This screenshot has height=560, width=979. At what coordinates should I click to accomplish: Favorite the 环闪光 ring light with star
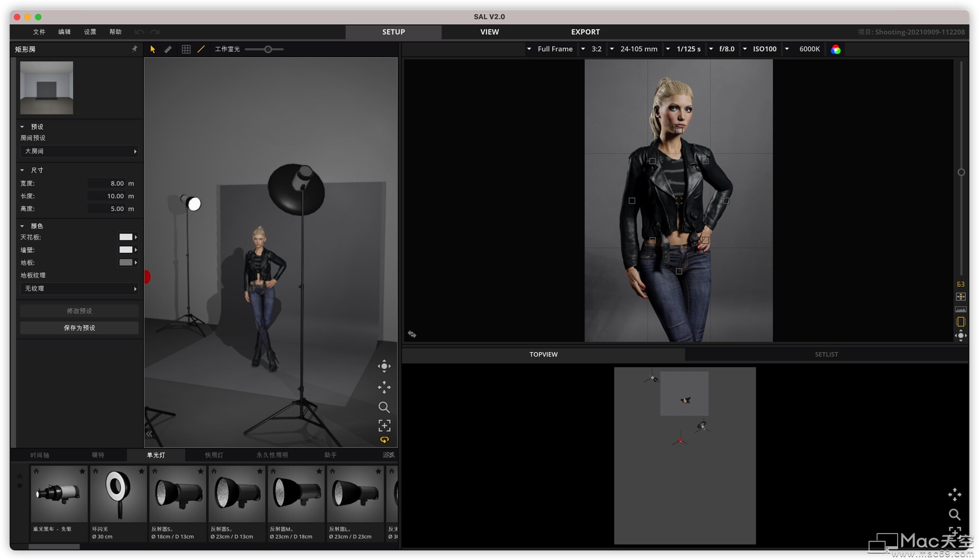point(141,471)
